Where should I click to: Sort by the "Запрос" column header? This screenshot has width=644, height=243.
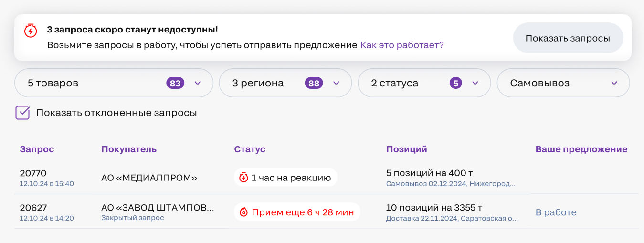[x=37, y=149]
